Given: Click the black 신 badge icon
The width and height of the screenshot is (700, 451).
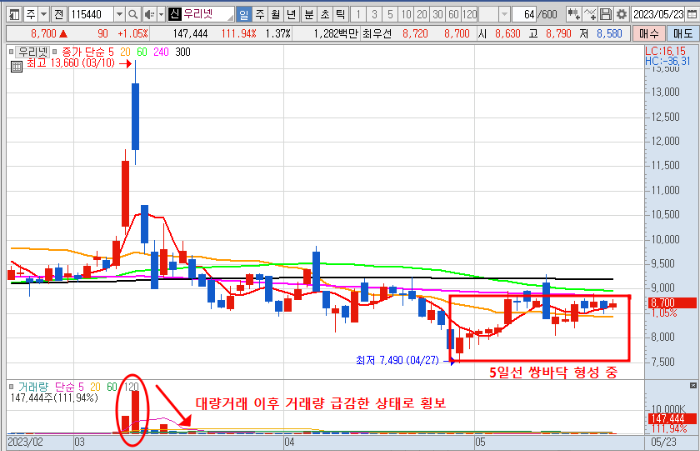Looking at the screenshot, I should click(x=174, y=15).
